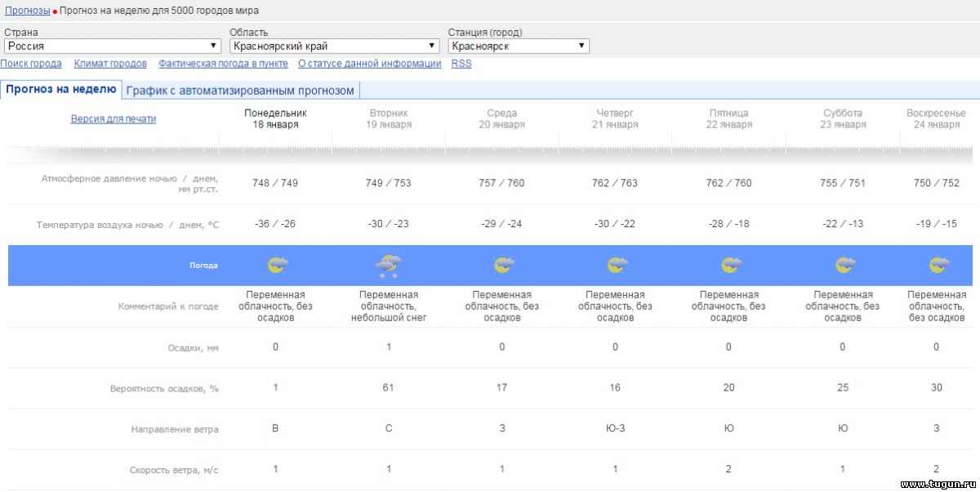
Task: Click temperature value -29 / -24
Action: click(x=501, y=224)
